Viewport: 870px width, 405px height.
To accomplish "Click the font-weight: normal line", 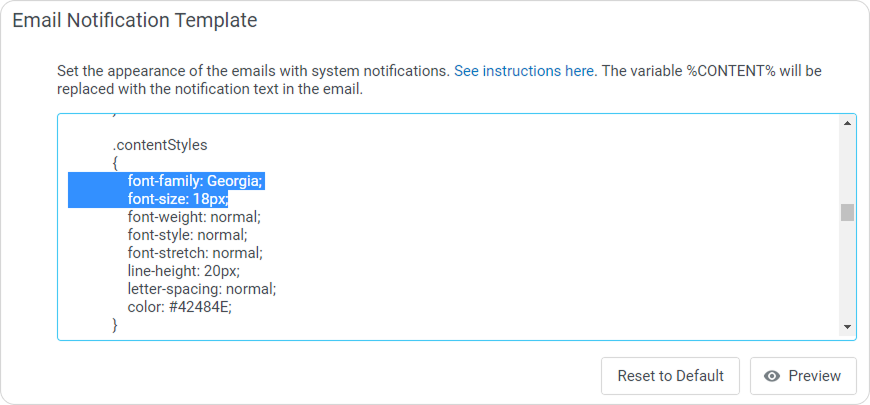I will (x=194, y=217).
